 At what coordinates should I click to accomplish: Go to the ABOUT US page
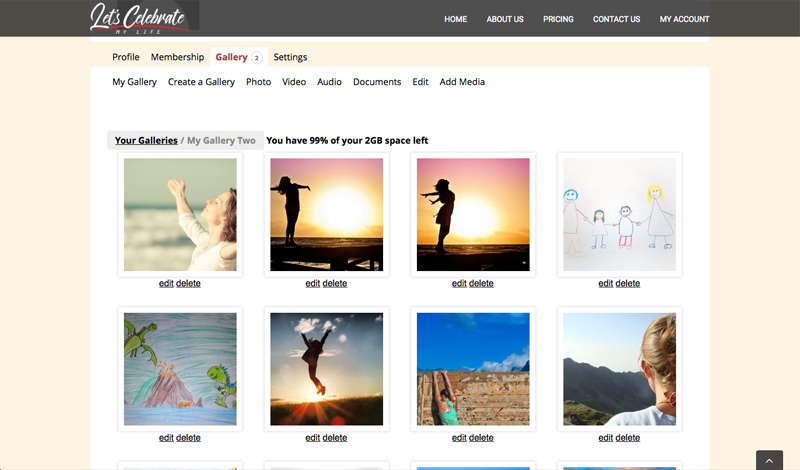click(505, 19)
